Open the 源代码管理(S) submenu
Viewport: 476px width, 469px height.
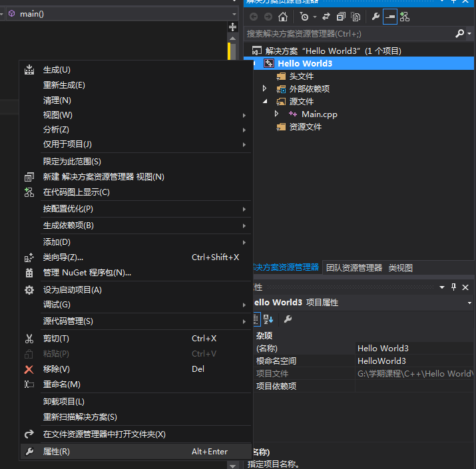pyautogui.click(x=135, y=321)
